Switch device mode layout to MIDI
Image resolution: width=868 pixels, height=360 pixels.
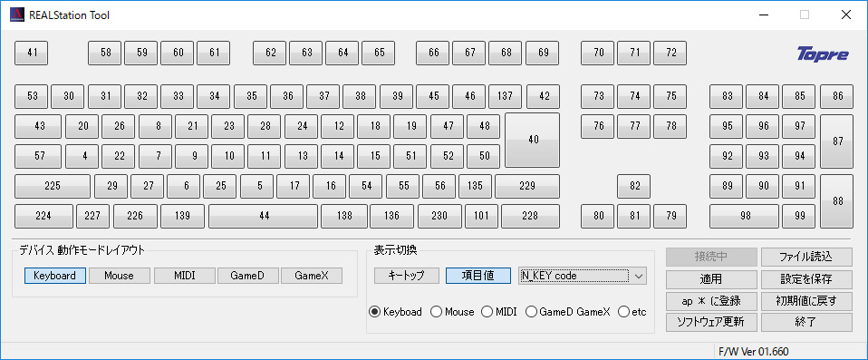click(184, 276)
